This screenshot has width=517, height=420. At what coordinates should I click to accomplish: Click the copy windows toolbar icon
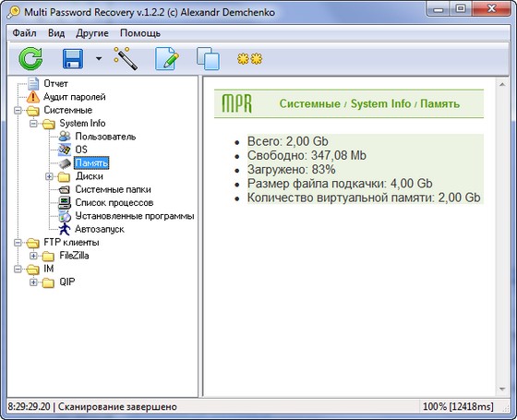point(208,59)
